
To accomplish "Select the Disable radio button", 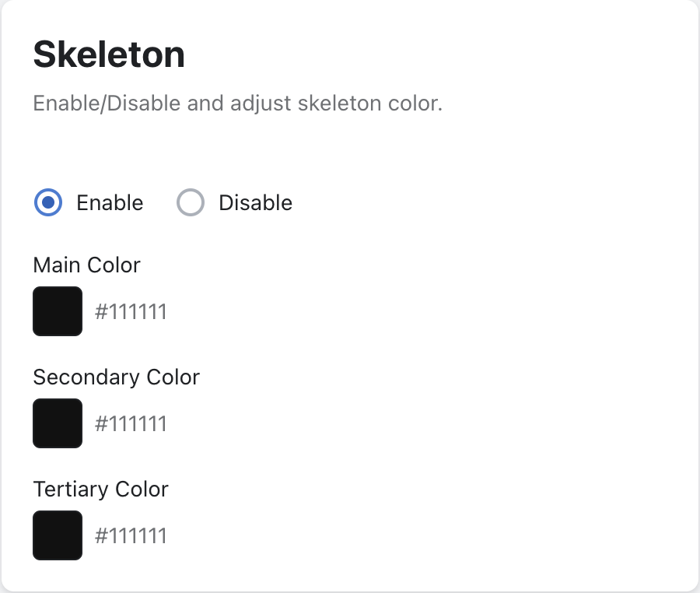I will tap(190, 202).
